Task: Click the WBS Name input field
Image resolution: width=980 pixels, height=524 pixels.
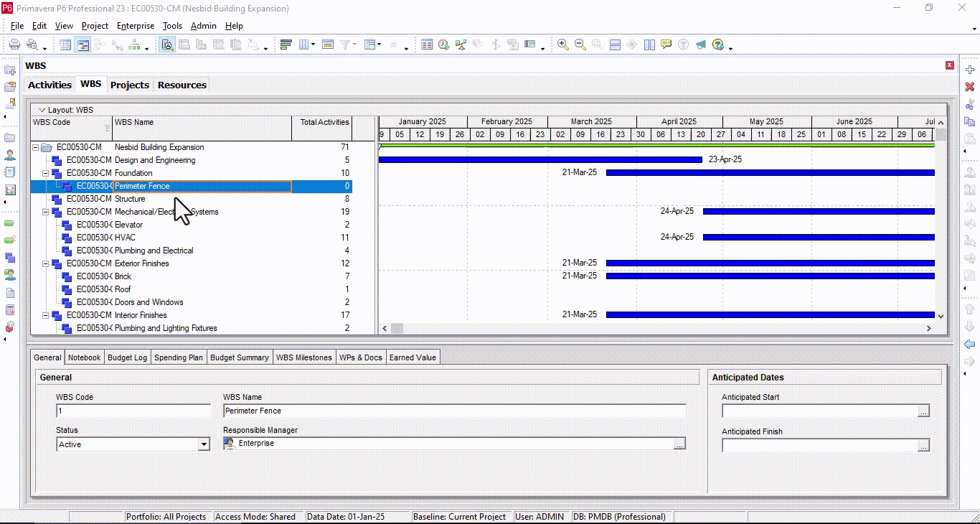Action: click(x=455, y=411)
